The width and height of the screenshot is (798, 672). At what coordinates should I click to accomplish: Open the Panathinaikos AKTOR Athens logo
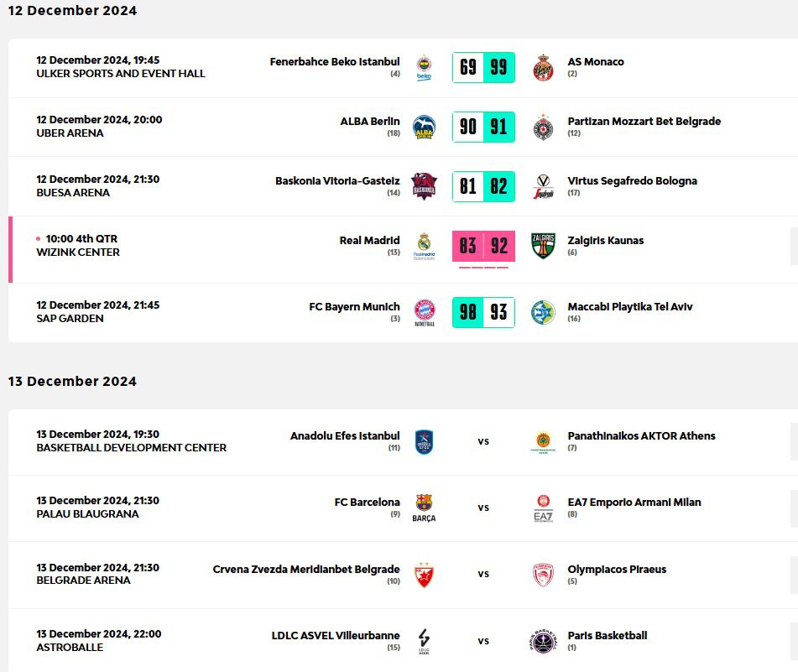click(x=543, y=441)
